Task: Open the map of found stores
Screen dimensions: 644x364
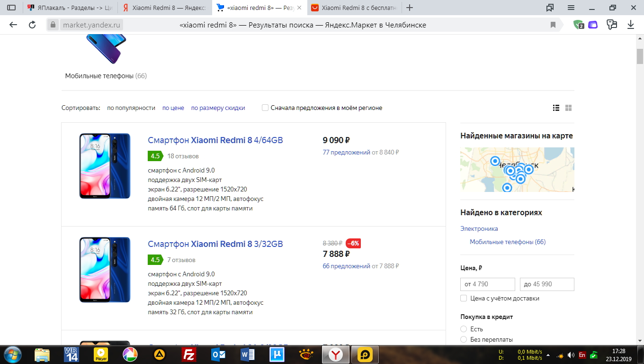Action: click(x=517, y=169)
